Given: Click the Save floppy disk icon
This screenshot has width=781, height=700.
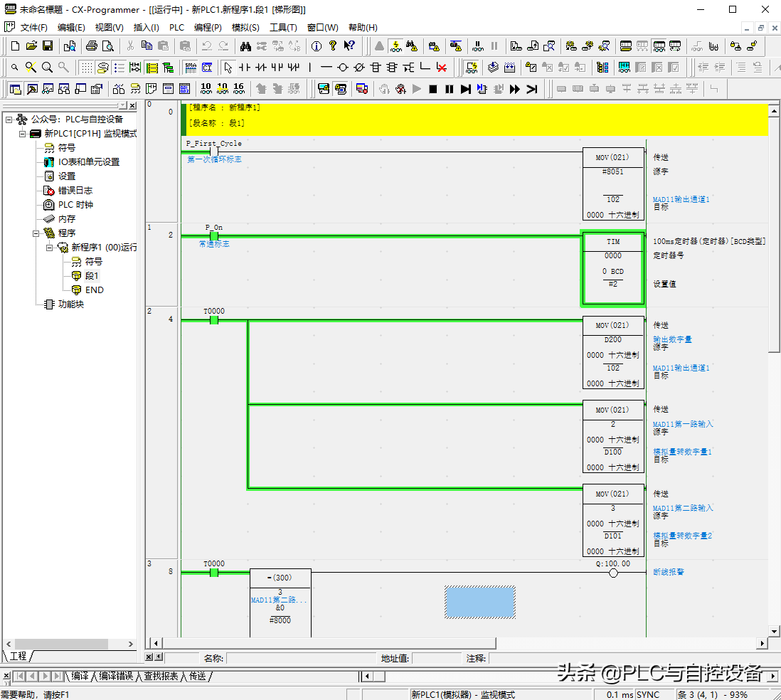Looking at the screenshot, I should [48, 46].
